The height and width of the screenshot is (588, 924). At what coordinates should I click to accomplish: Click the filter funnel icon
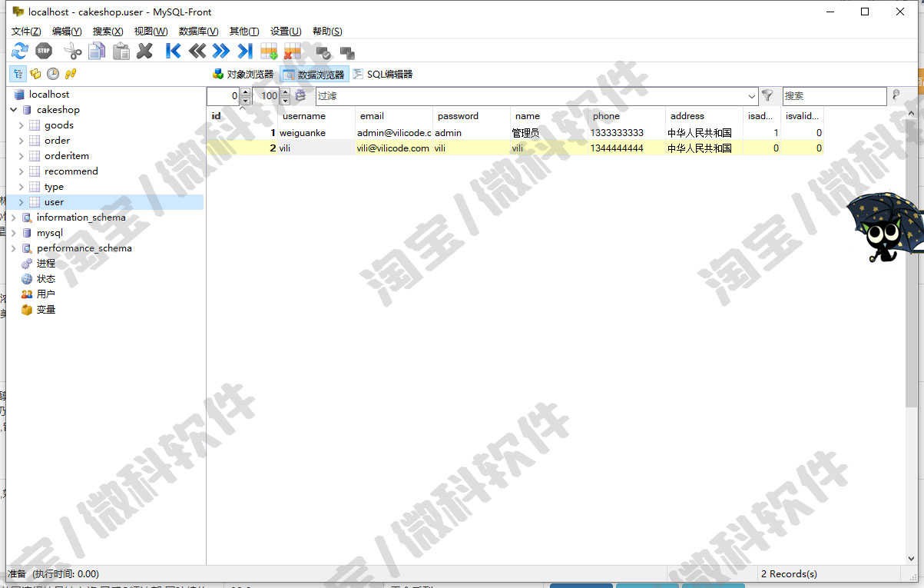[767, 95]
